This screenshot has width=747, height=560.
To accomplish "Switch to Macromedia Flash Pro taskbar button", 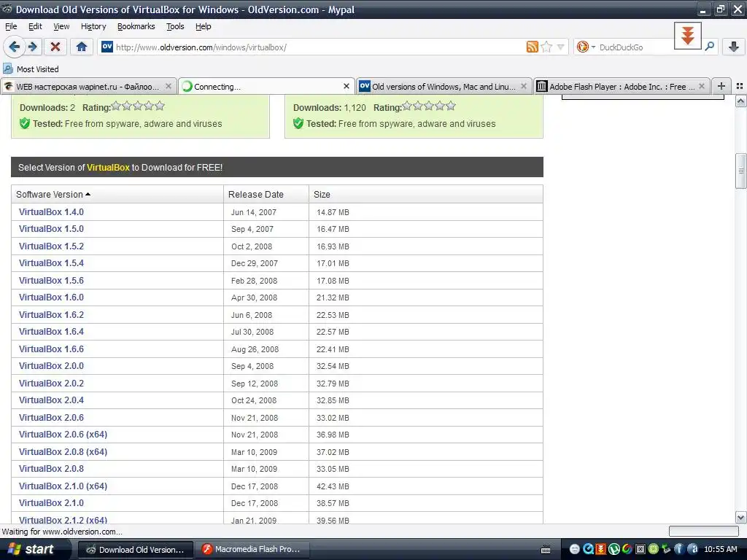I will pos(253,549).
